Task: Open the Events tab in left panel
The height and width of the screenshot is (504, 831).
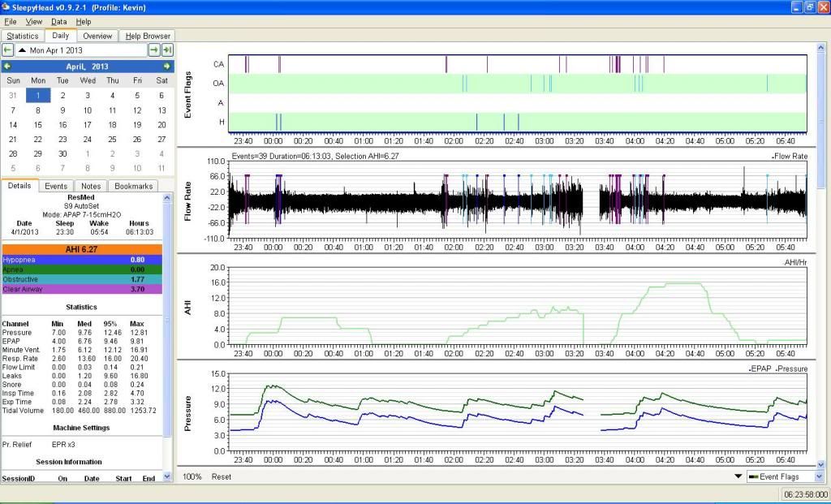Action: pyautogui.click(x=56, y=186)
